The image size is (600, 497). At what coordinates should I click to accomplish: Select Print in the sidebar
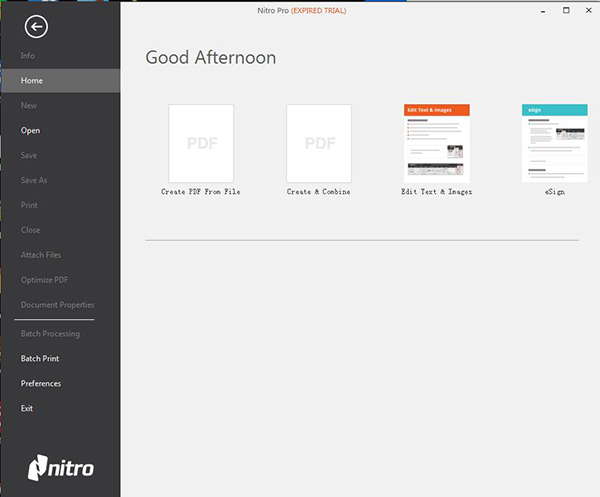(x=29, y=205)
